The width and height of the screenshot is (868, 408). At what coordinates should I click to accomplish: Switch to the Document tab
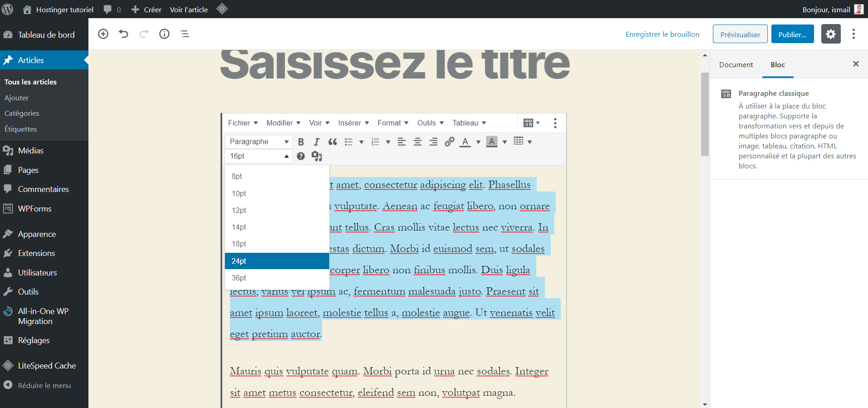736,65
